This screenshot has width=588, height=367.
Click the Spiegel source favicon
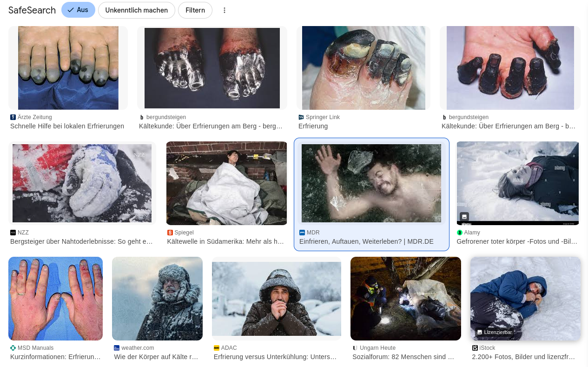(x=170, y=233)
